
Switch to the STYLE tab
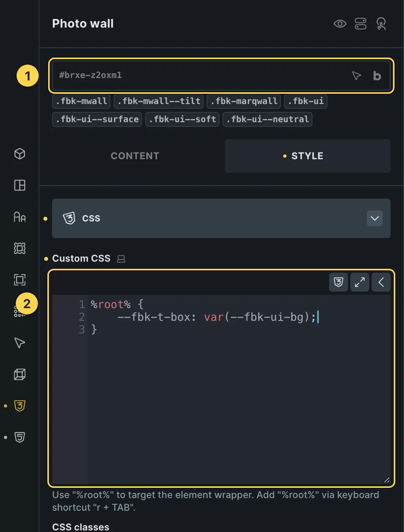click(308, 156)
